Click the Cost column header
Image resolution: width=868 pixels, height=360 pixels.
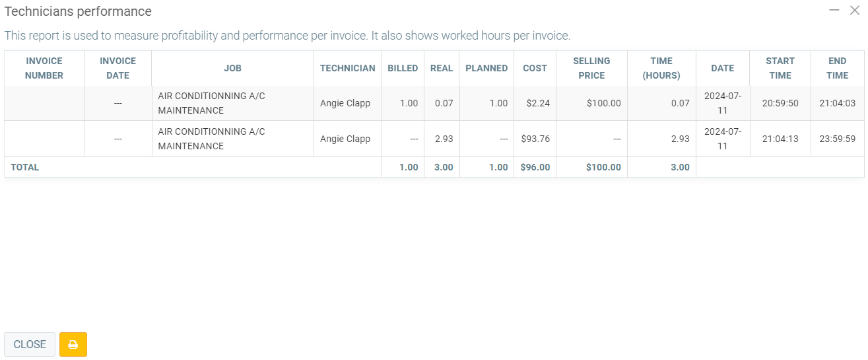point(535,68)
